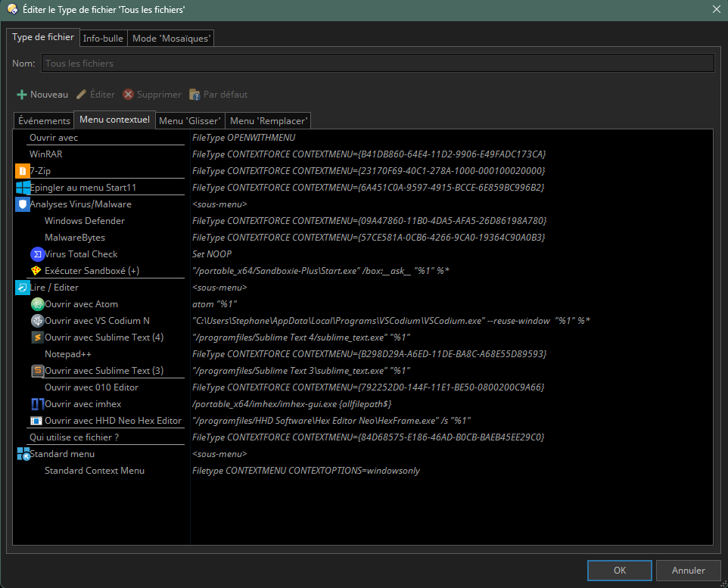The width and height of the screenshot is (728, 588).
Task: Click the Analyses Virus/Malware shield icon
Action: (23, 204)
